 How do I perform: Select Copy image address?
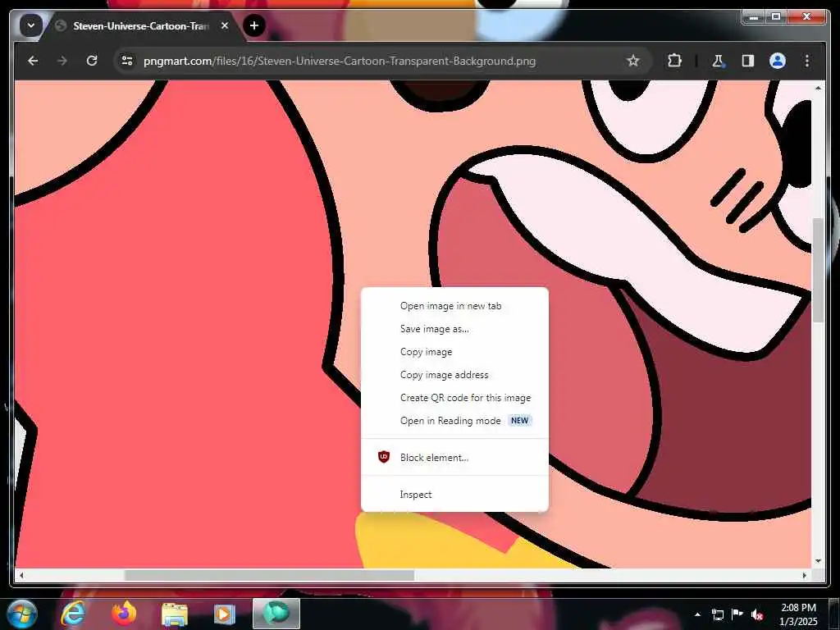coord(454,375)
